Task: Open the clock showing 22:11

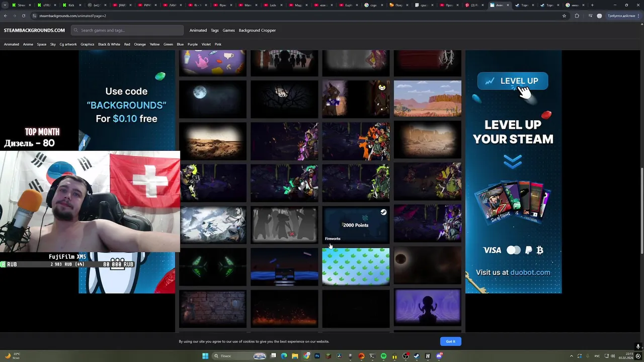Action: point(627,356)
